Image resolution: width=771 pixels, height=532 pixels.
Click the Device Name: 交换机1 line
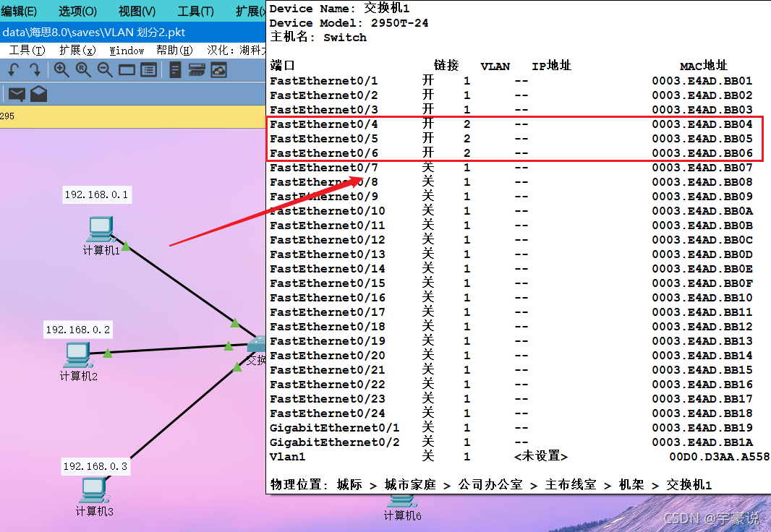coord(340,9)
